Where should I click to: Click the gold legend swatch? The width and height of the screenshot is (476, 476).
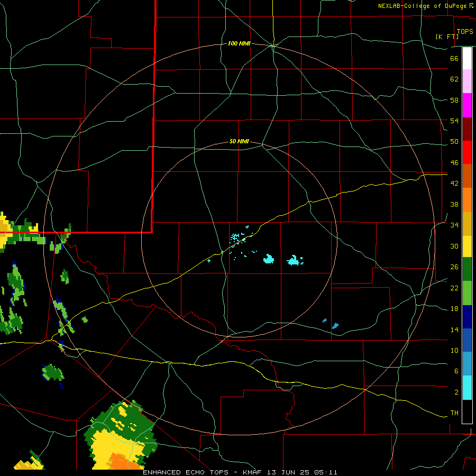pyautogui.click(x=467, y=224)
